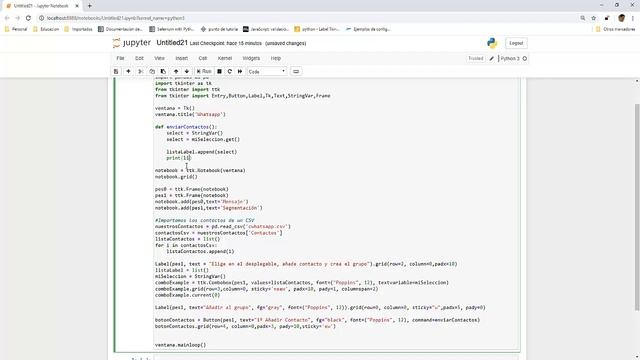
Task: Open the Widgets menu
Action: (251, 58)
